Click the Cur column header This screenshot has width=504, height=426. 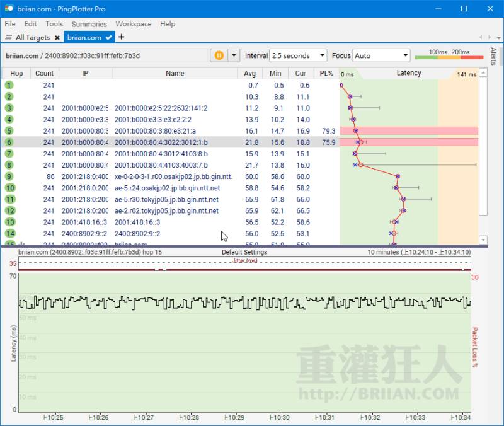coord(301,74)
